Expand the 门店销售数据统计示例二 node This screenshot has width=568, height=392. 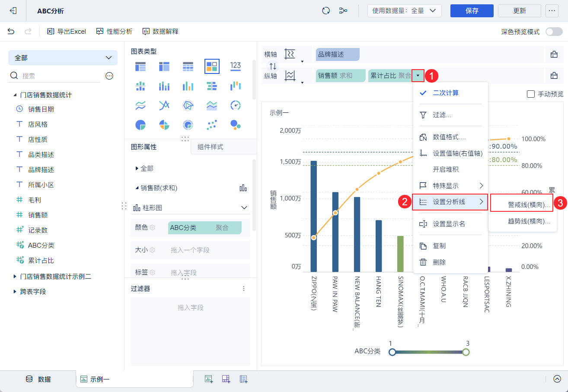click(x=15, y=276)
